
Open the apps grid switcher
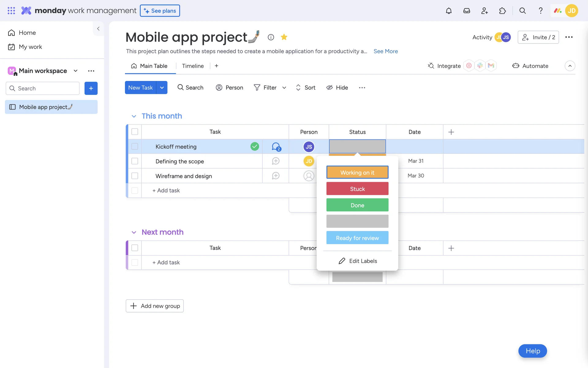(11, 11)
